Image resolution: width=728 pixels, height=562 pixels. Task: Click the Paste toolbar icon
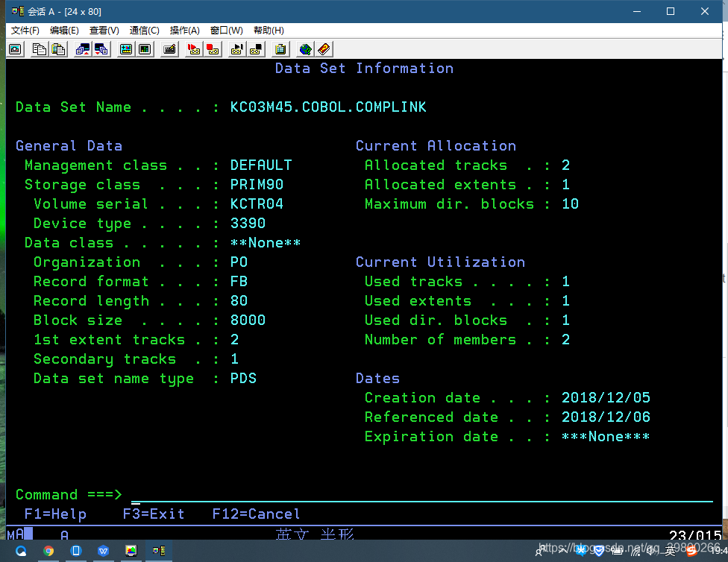click(x=58, y=49)
